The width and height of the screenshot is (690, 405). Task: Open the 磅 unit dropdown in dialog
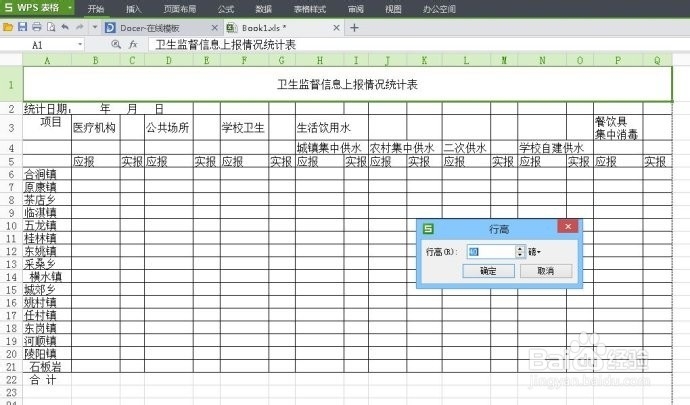click(535, 252)
